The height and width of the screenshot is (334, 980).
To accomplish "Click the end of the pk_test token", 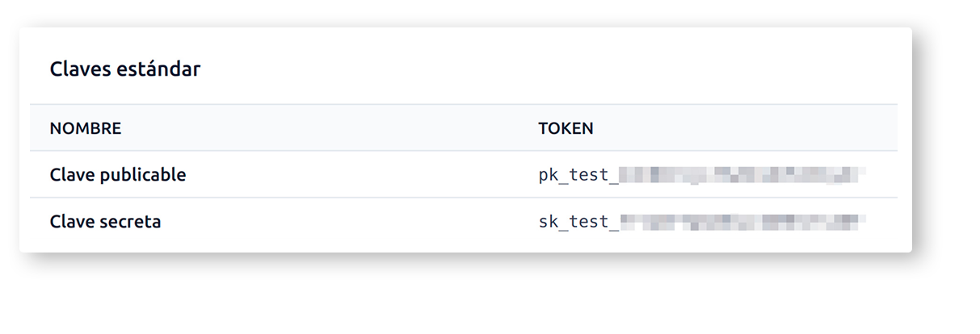I will click(860, 175).
